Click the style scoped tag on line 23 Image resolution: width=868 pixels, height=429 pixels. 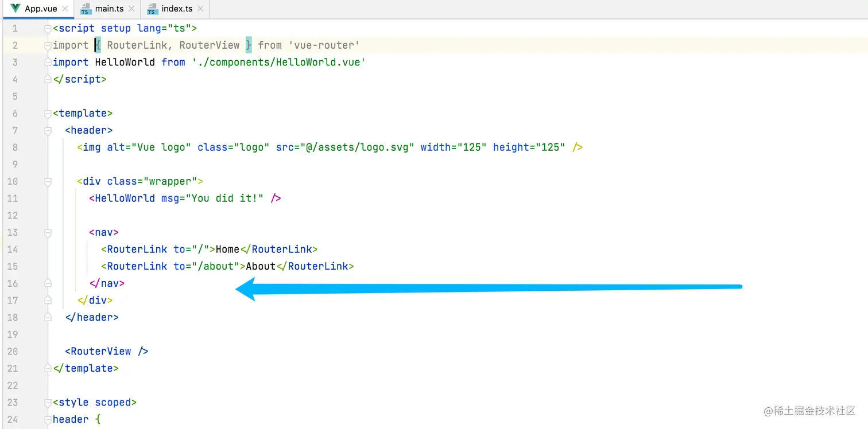point(95,402)
